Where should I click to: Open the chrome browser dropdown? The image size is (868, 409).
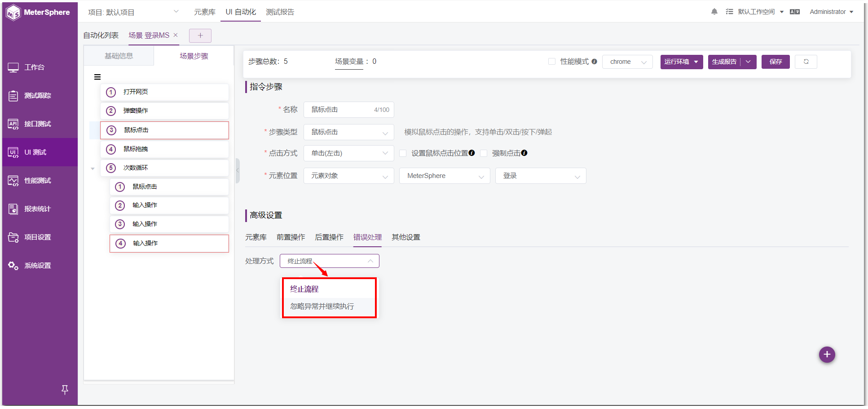627,62
